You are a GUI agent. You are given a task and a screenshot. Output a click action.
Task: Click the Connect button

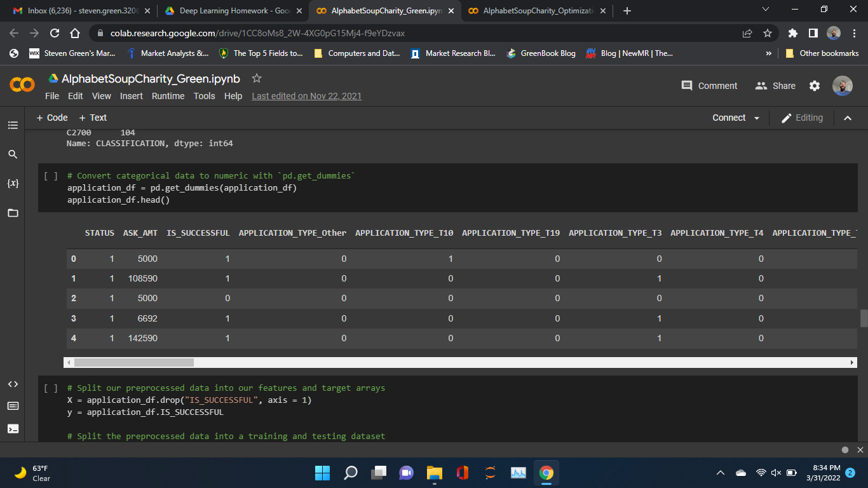pos(729,118)
